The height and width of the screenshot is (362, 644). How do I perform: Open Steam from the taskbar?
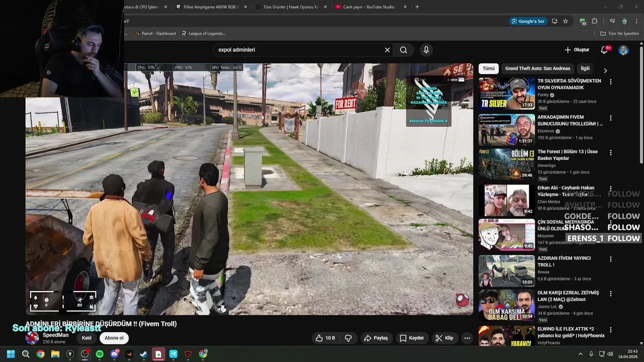pos(143,354)
